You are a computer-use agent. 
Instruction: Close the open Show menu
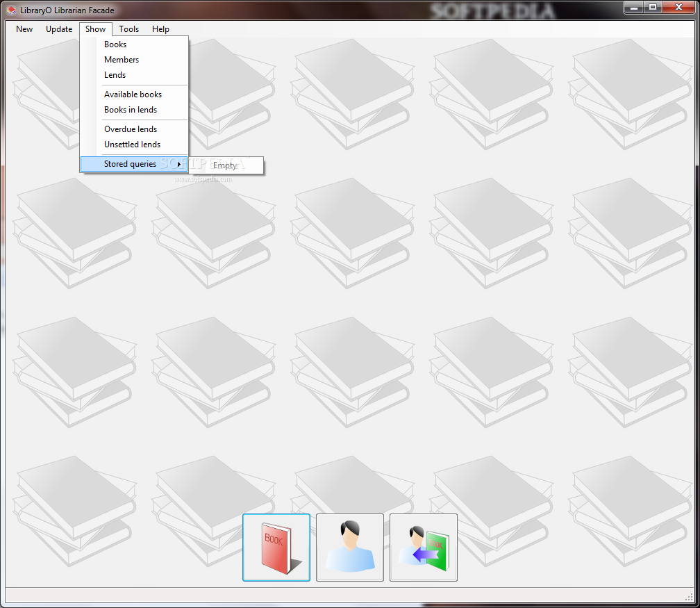coord(96,29)
